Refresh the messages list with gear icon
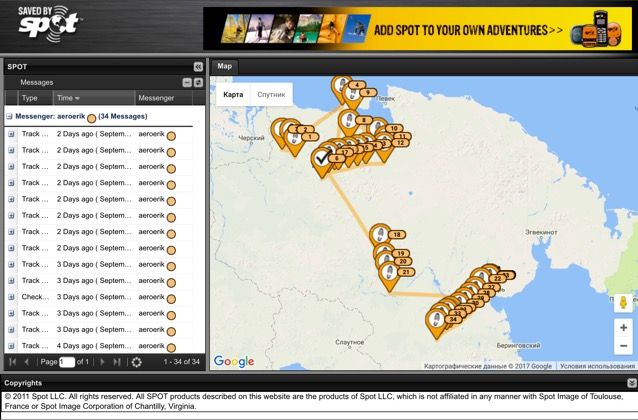This screenshot has height=420, width=638. click(x=137, y=362)
